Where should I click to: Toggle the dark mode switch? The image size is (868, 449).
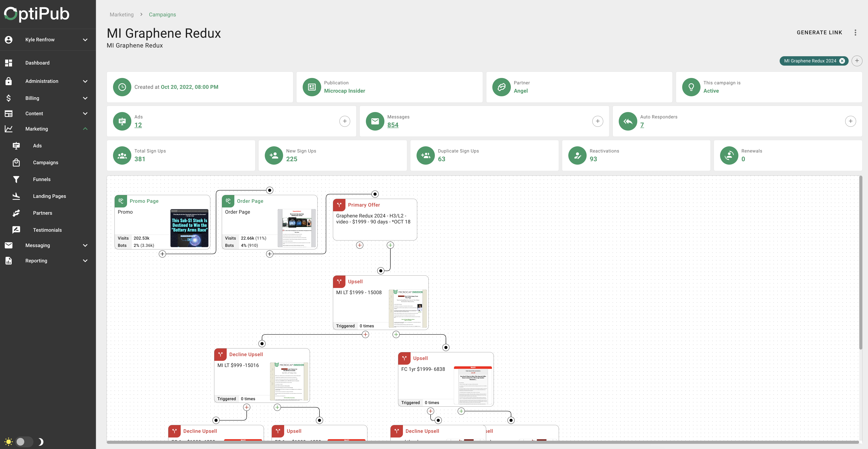click(x=24, y=442)
